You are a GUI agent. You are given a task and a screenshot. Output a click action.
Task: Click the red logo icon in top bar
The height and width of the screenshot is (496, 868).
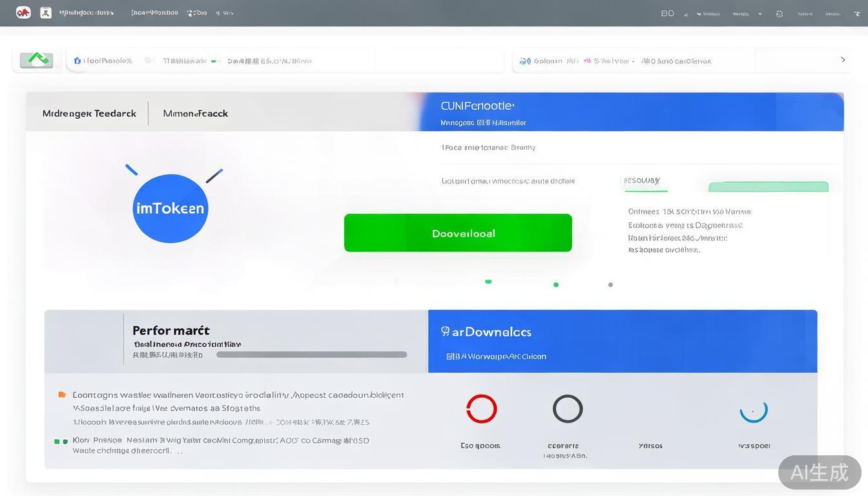click(x=23, y=12)
